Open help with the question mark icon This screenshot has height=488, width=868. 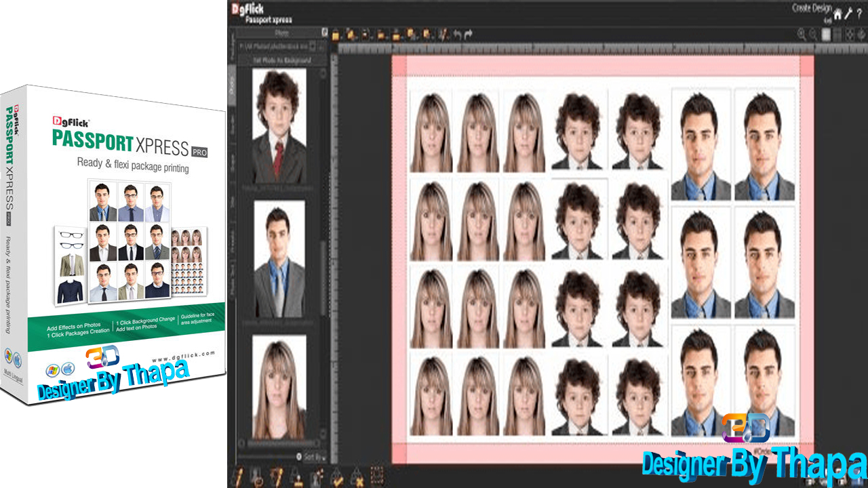[859, 13]
